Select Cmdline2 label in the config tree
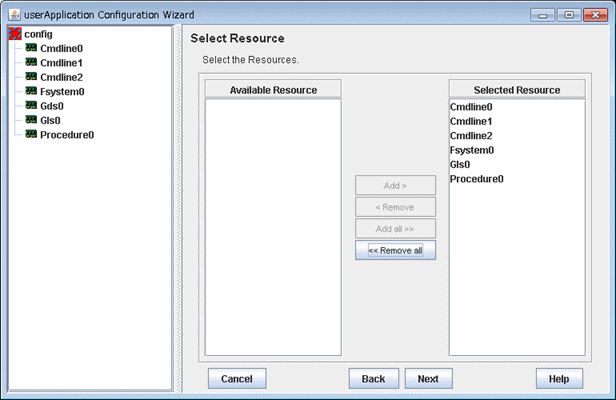Screen dimensions: 616x400 click(61, 77)
